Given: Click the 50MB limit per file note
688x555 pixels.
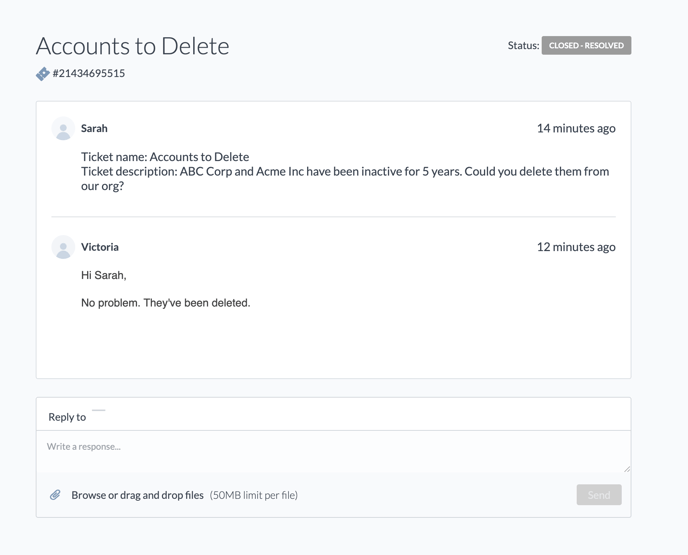Looking at the screenshot, I should [254, 495].
